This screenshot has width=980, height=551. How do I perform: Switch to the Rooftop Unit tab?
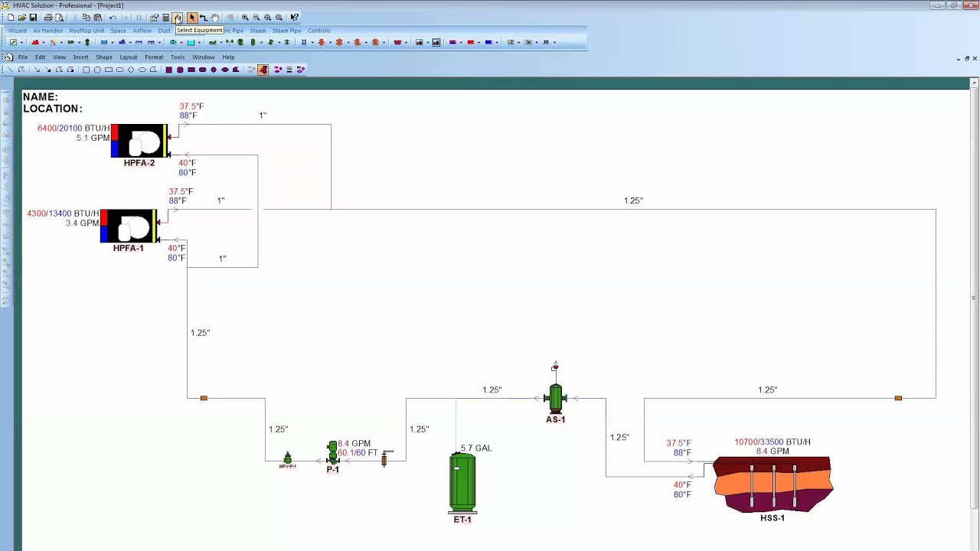(x=87, y=31)
